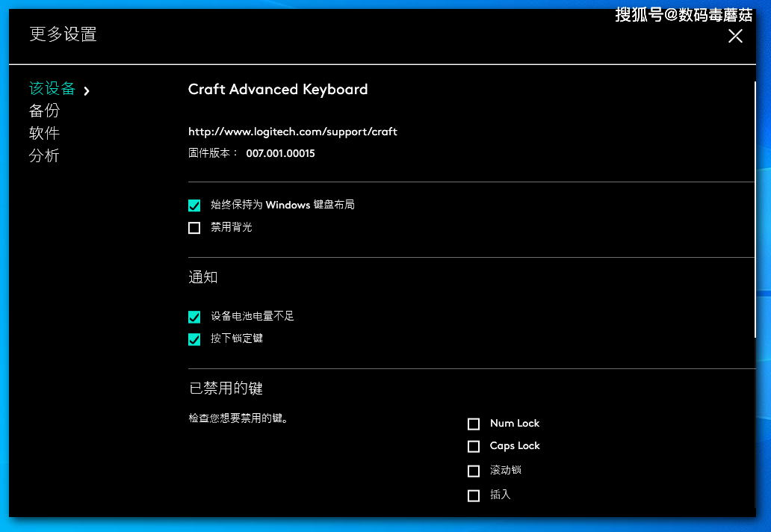Tick the 插入 disable checkbox

[474, 495]
